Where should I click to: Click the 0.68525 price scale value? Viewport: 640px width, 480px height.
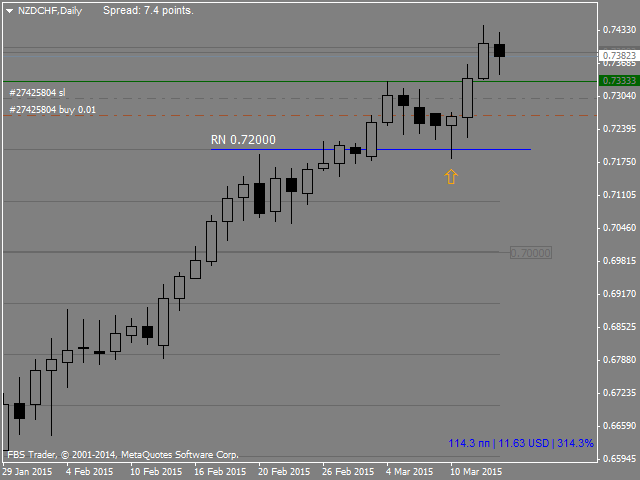(620, 327)
